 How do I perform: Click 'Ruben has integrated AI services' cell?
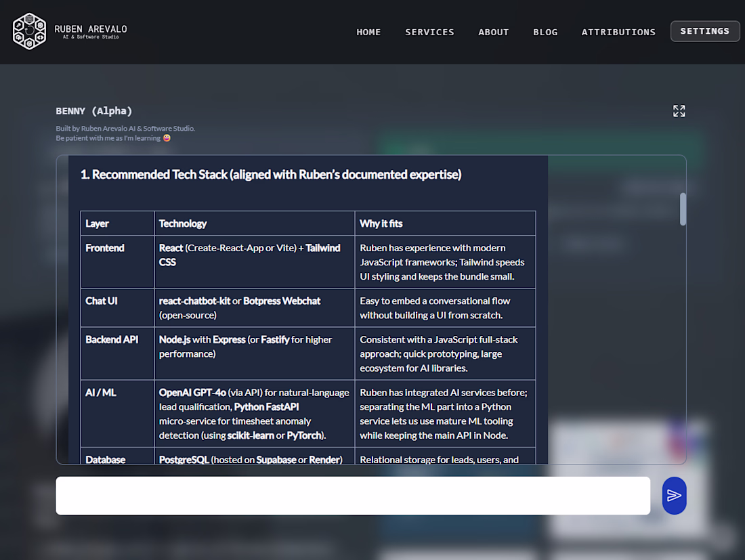tap(445, 414)
